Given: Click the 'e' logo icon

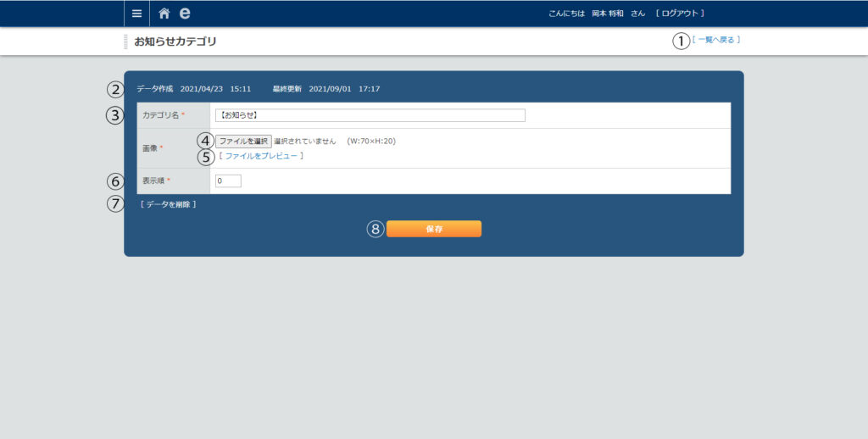Looking at the screenshot, I should [x=185, y=14].
